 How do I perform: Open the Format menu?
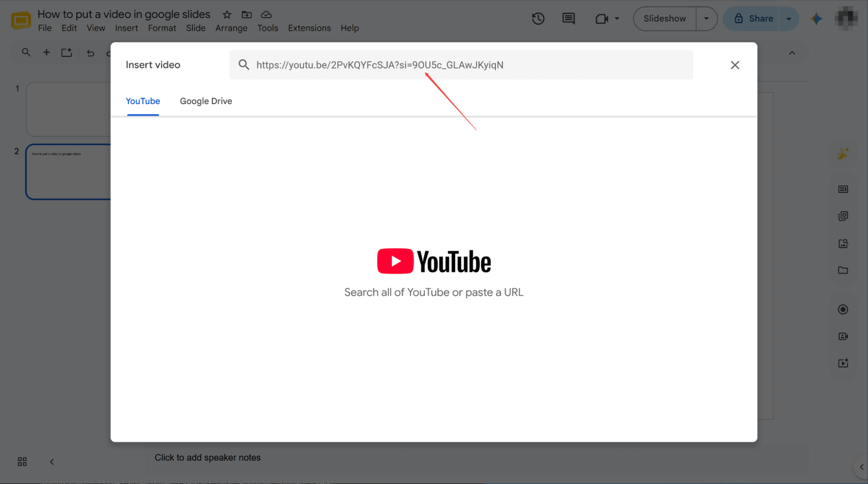pos(162,28)
